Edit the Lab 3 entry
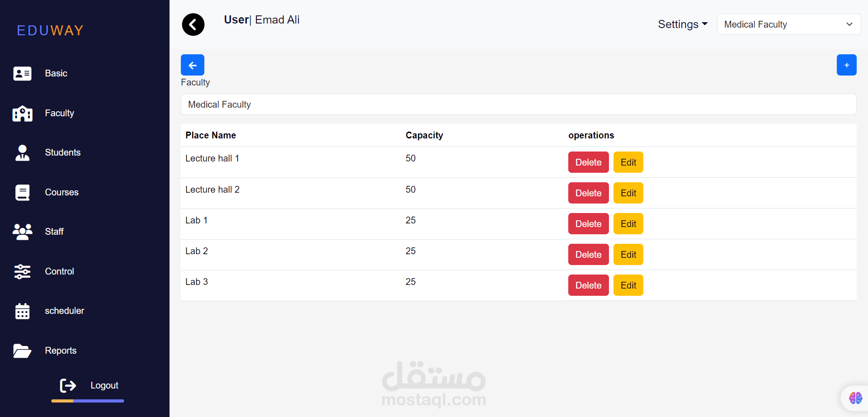 (x=628, y=285)
